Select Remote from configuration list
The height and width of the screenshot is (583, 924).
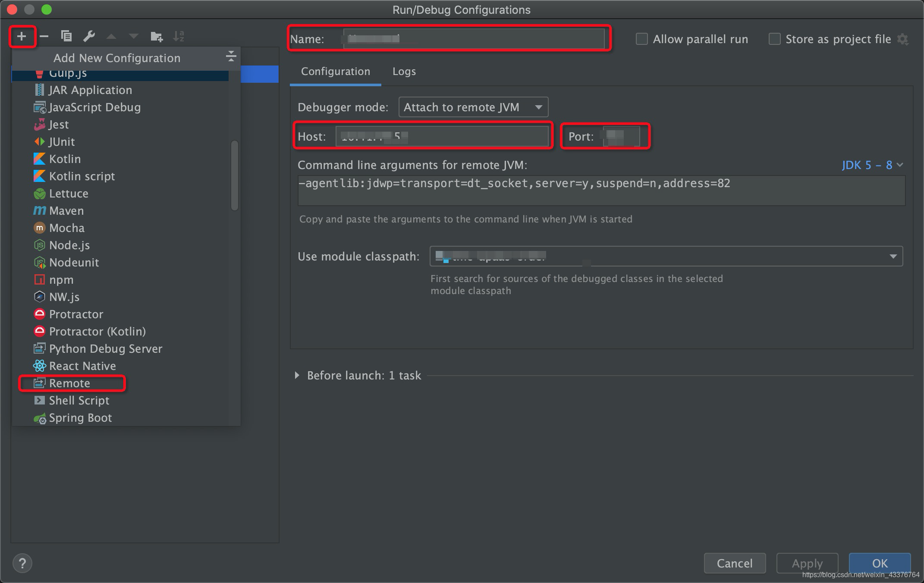point(70,383)
